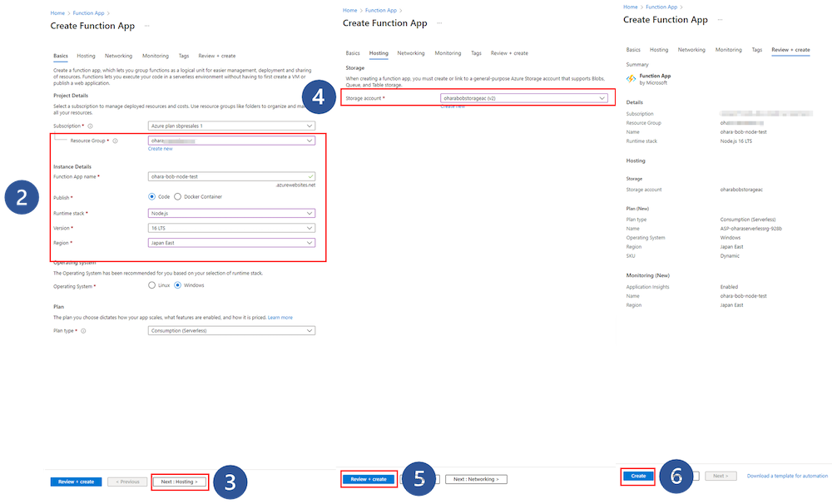Click the Enabled Application Insights value
Image resolution: width=832 pixels, height=504 pixels.
click(729, 287)
